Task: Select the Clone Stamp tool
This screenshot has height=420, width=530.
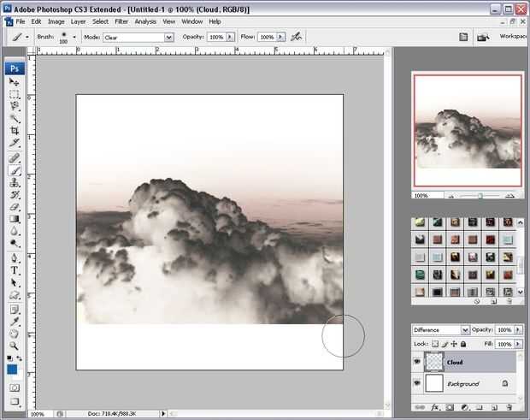Action: click(15, 182)
